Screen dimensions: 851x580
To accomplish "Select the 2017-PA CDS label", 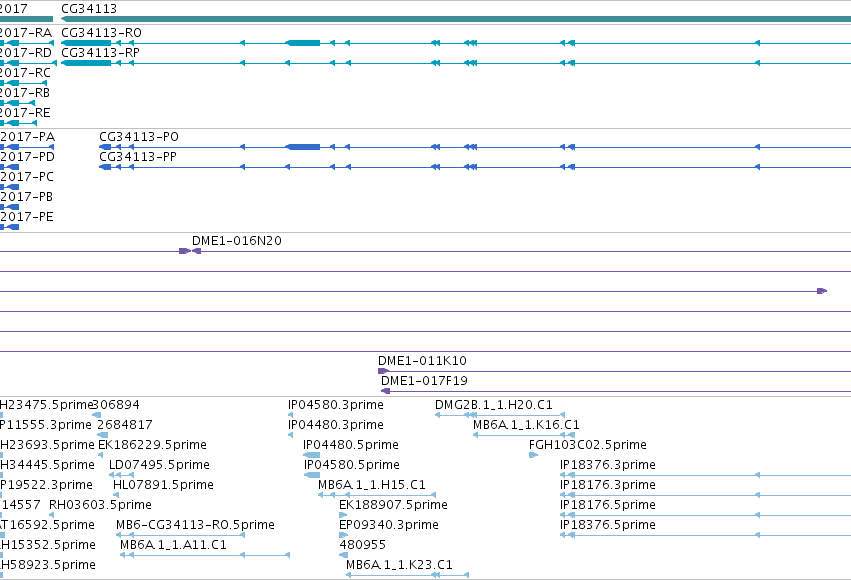I will click(x=27, y=137).
